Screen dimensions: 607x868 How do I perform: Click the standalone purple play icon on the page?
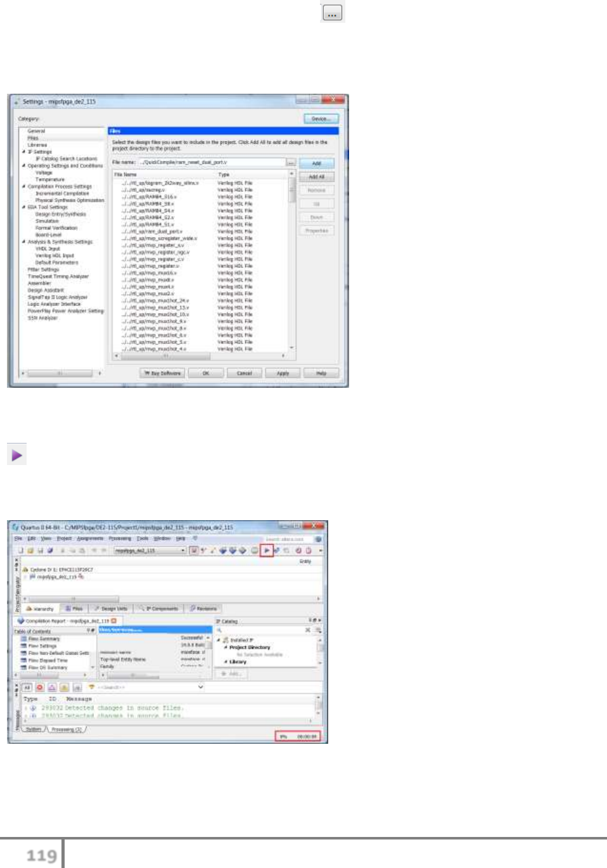(x=17, y=454)
